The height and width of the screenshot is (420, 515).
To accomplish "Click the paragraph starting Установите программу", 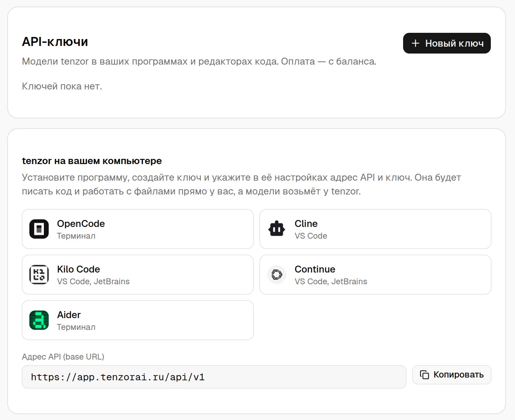I will click(241, 184).
